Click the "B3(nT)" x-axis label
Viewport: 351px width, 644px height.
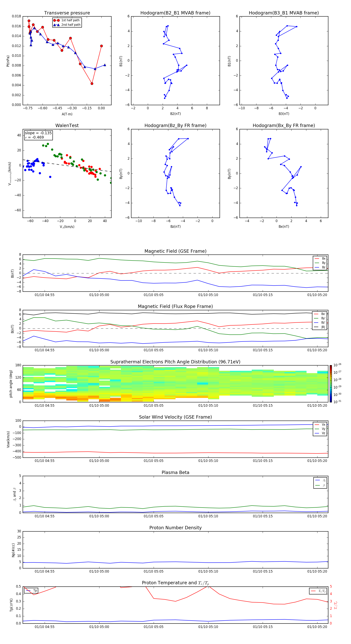pyautogui.click(x=284, y=114)
